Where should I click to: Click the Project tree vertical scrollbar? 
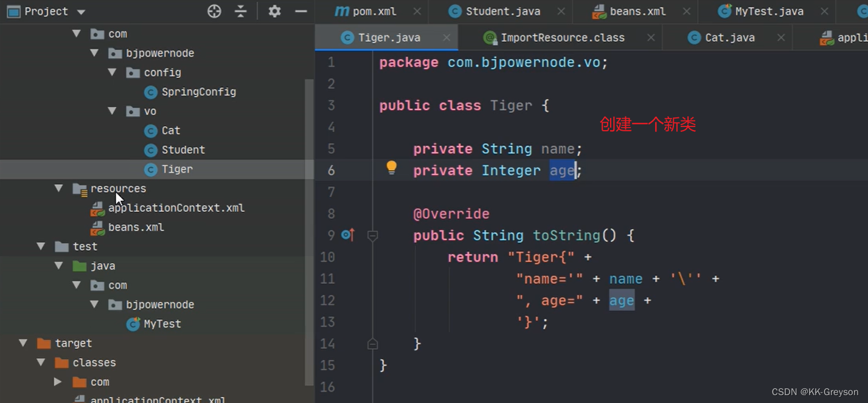tap(309, 231)
